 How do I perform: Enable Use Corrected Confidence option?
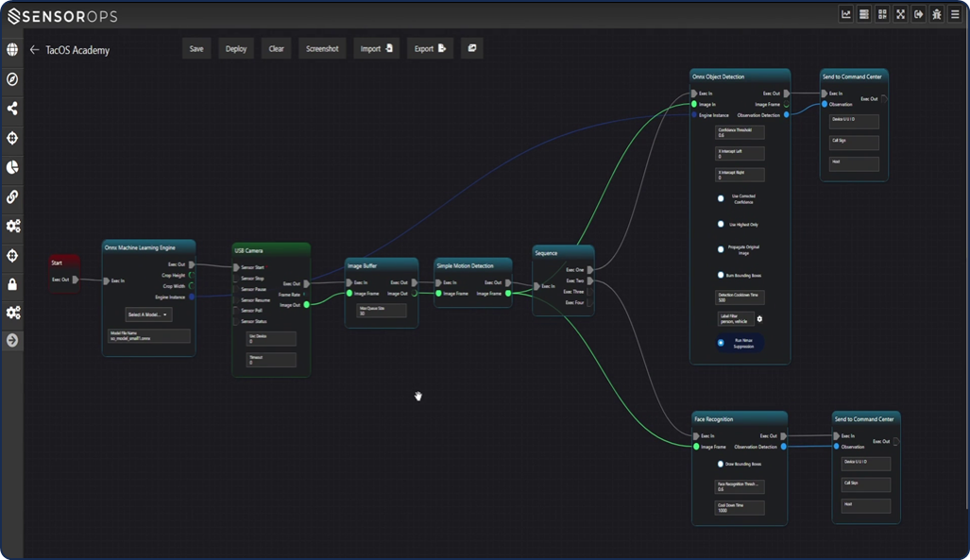point(722,198)
